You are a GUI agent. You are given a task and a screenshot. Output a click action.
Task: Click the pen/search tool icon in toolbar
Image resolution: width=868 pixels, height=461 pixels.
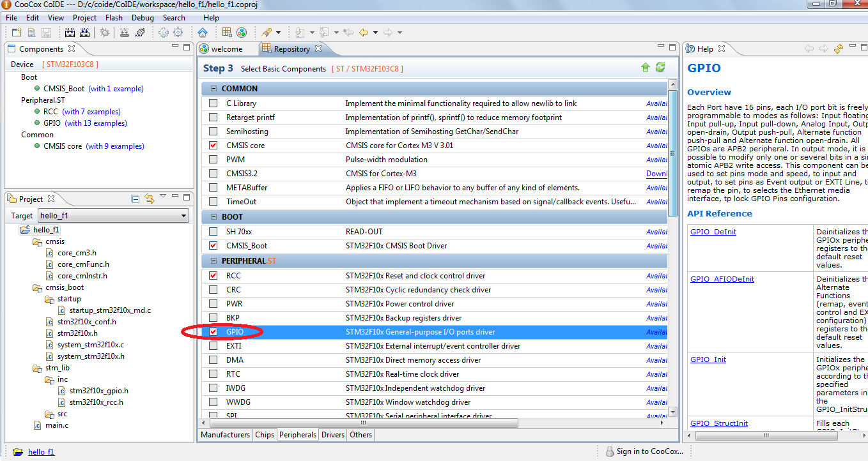coord(267,33)
